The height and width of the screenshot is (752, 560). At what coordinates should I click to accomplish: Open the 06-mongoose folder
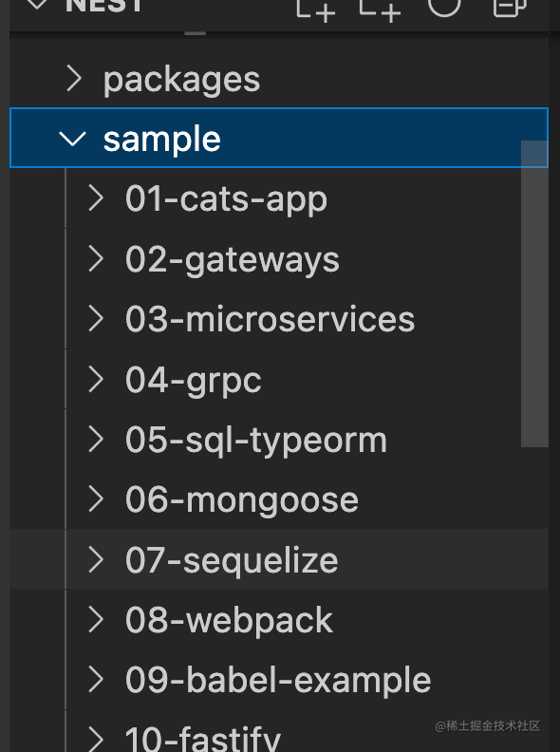pos(242,500)
